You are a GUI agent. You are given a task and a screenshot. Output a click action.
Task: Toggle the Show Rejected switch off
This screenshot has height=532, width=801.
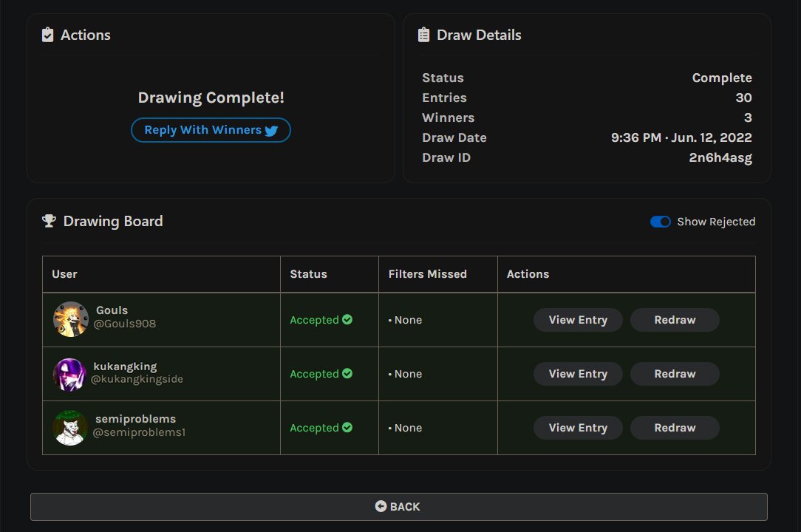click(660, 222)
